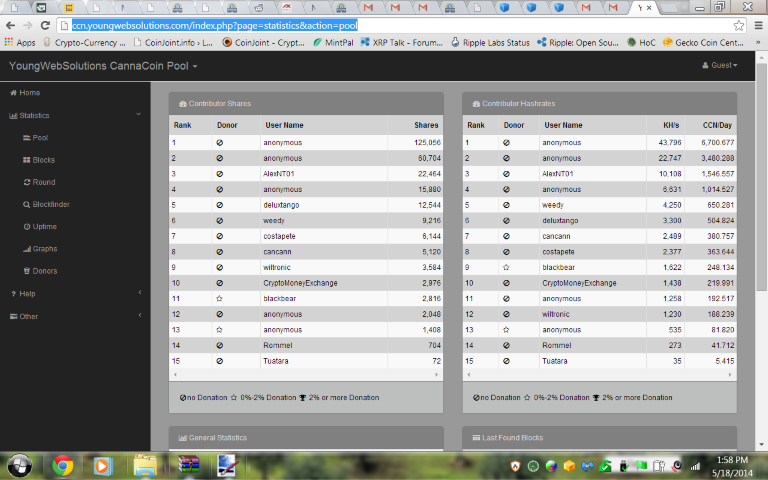Click the Contributor Shares horizontal scrollbar
The height and width of the screenshot is (480, 768).
(x=307, y=375)
